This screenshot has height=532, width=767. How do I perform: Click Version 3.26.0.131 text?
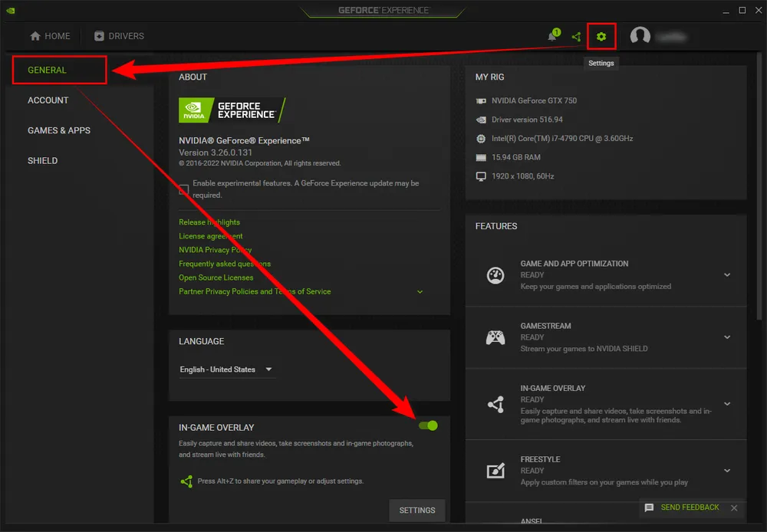click(216, 153)
